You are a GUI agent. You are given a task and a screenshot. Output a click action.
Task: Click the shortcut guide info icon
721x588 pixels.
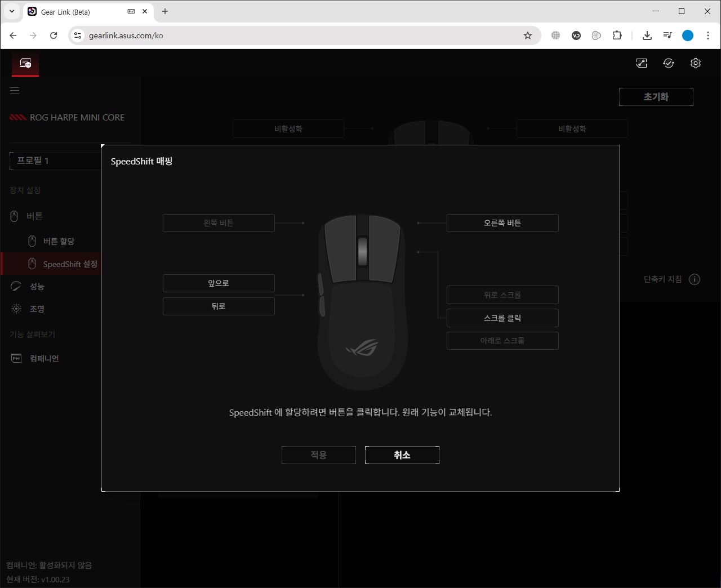695,279
